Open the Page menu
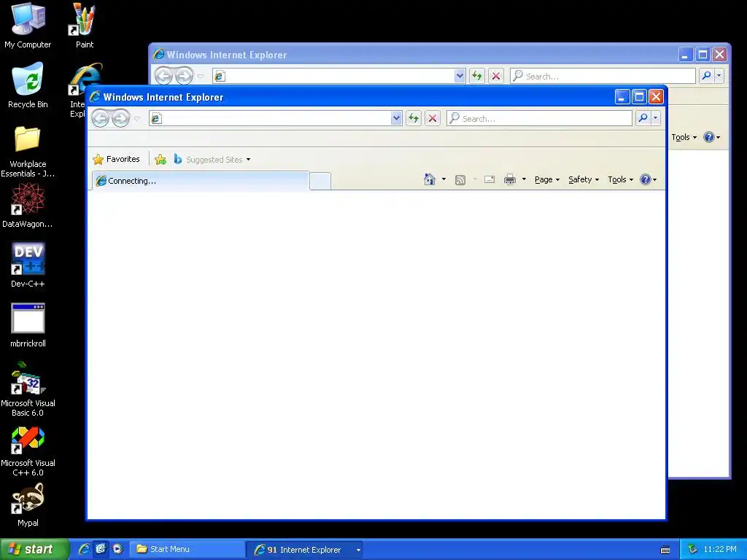 [547, 179]
